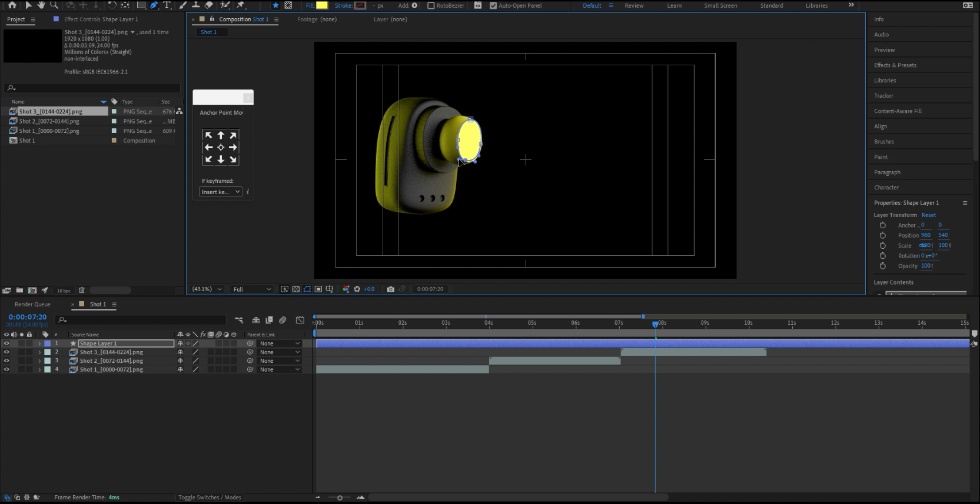Image resolution: width=980 pixels, height=504 pixels.
Task: Toggle Rotation stopwatch in Properties panel
Action: pos(882,256)
